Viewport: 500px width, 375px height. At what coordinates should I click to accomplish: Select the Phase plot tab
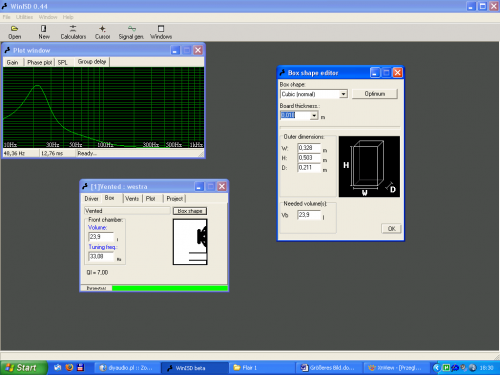coord(39,62)
